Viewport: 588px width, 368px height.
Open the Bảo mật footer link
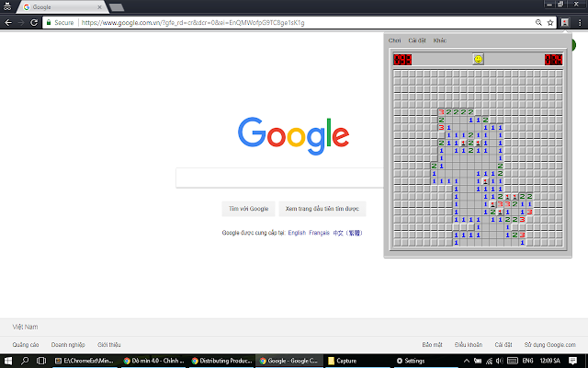(x=432, y=345)
